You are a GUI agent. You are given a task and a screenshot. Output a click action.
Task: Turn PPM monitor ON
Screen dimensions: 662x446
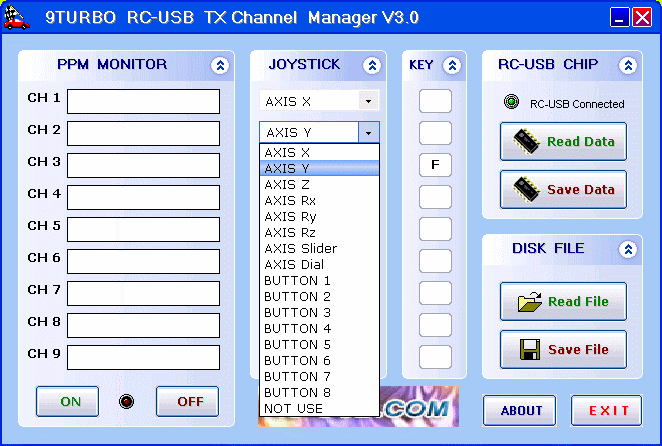pyautogui.click(x=68, y=402)
